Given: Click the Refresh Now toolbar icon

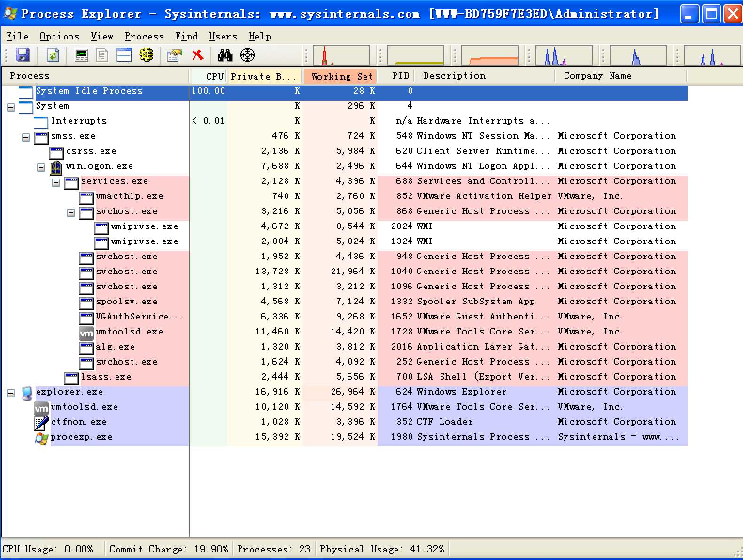Looking at the screenshot, I should [53, 55].
